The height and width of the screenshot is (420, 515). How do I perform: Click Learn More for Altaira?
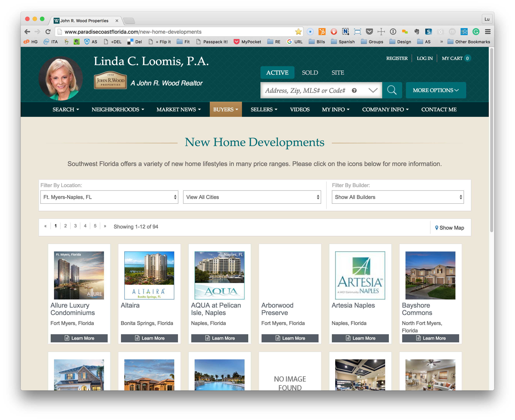tap(149, 338)
